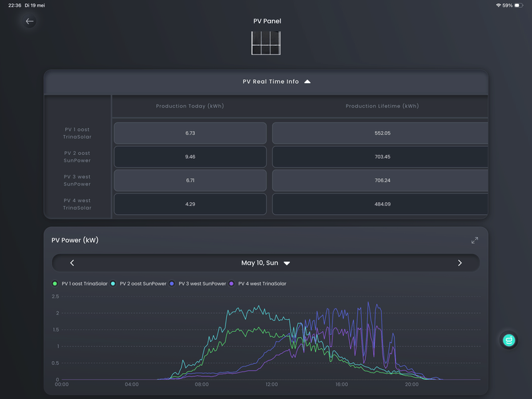This screenshot has height=399, width=532.
Task: Click the PV panel grid icon
Action: 266,43
